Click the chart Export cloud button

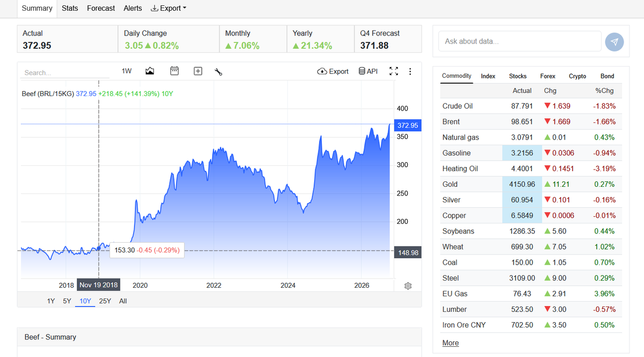pyautogui.click(x=332, y=71)
